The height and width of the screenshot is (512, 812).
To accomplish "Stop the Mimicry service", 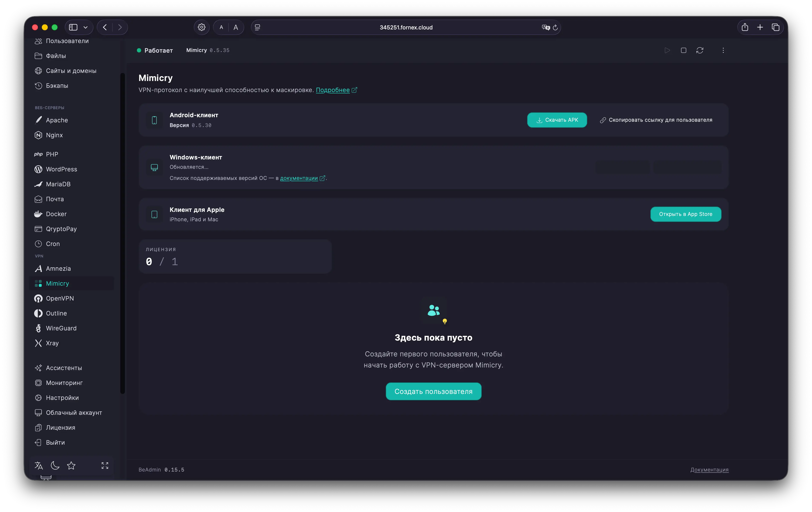I will click(683, 50).
